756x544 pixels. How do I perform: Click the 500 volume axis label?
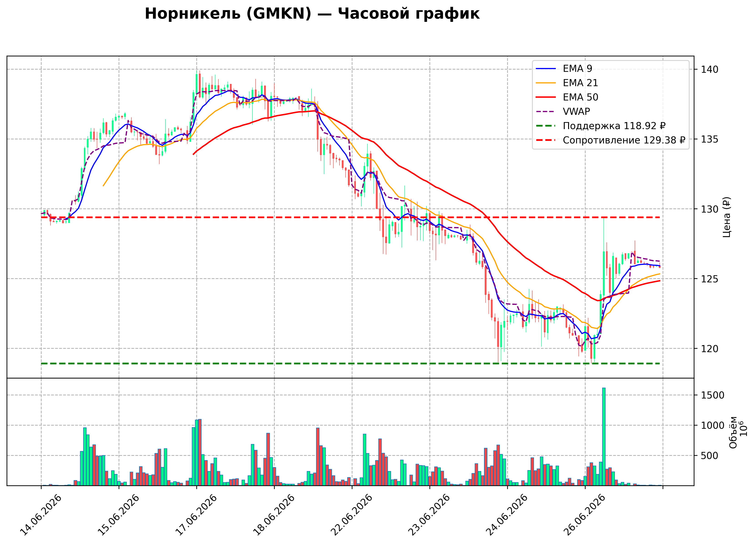pyautogui.click(x=710, y=456)
